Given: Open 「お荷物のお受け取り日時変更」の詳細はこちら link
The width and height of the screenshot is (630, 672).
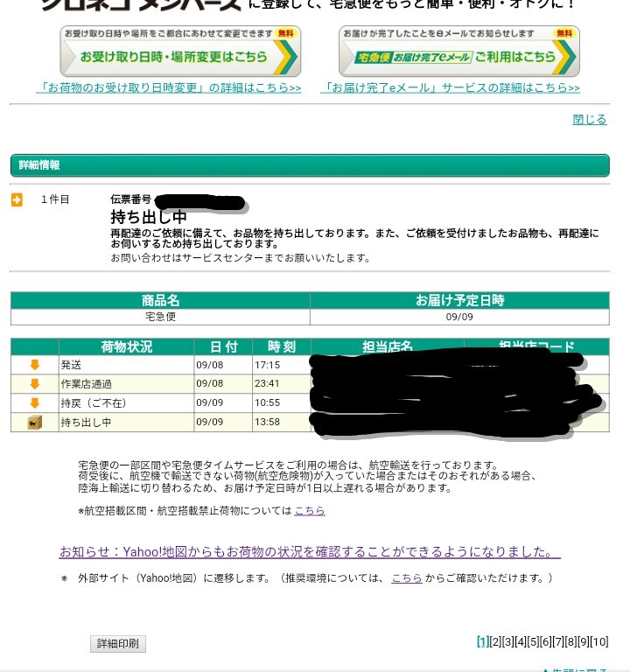Looking at the screenshot, I should (x=169, y=87).
